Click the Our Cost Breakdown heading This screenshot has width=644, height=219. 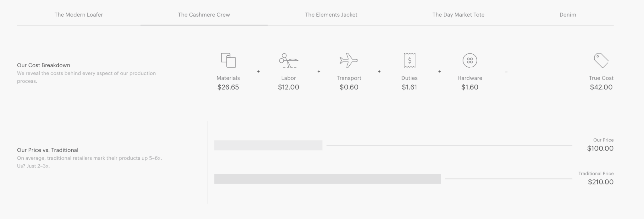pos(43,65)
